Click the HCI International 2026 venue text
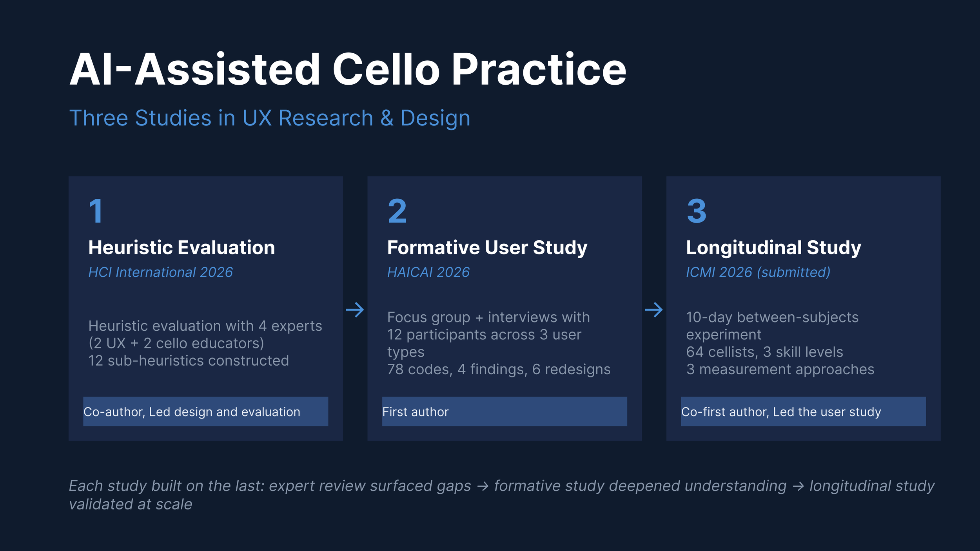The width and height of the screenshot is (980, 551). (160, 272)
